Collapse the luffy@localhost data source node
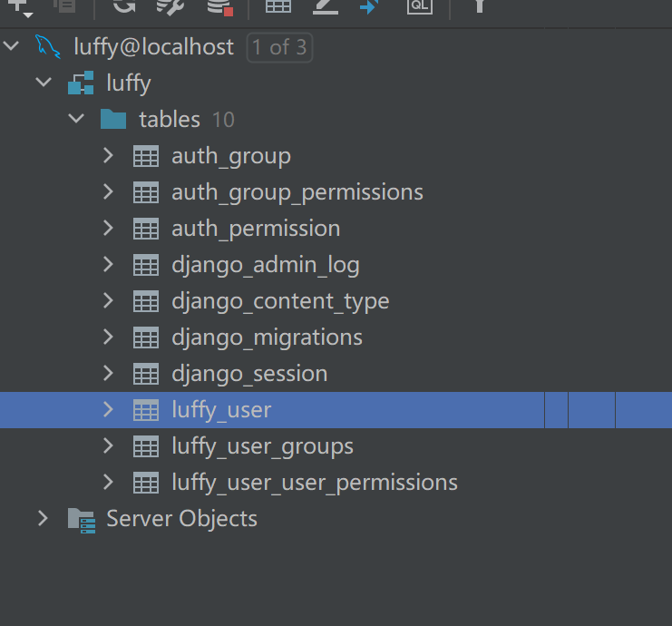The height and width of the screenshot is (626, 672). tap(11, 46)
